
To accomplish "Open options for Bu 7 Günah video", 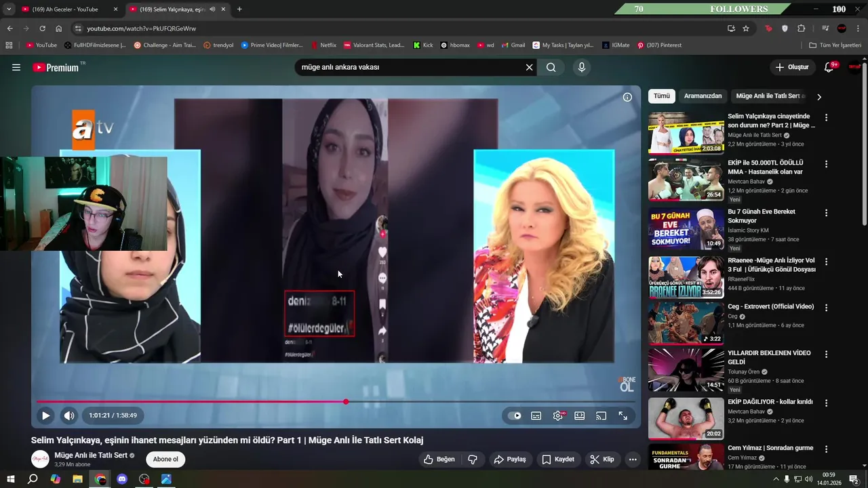I will [x=826, y=213].
